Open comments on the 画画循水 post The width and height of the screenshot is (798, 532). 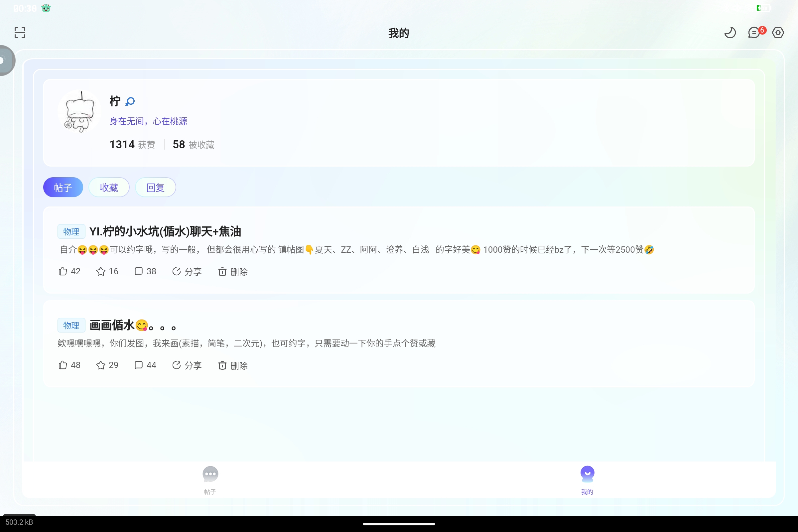[145, 365]
